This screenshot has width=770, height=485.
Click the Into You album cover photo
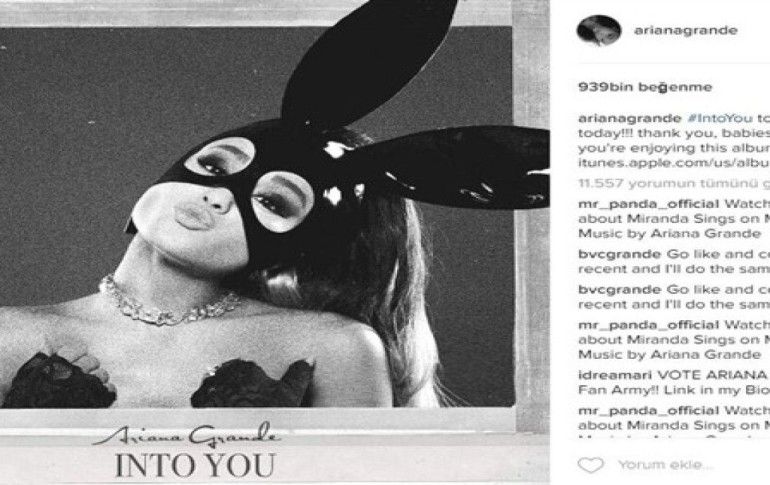click(275, 242)
